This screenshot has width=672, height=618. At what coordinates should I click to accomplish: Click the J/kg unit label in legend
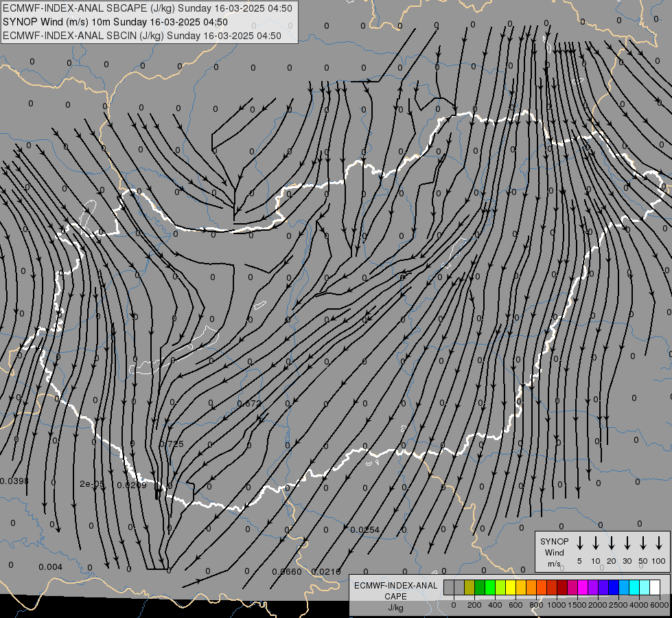395,608
